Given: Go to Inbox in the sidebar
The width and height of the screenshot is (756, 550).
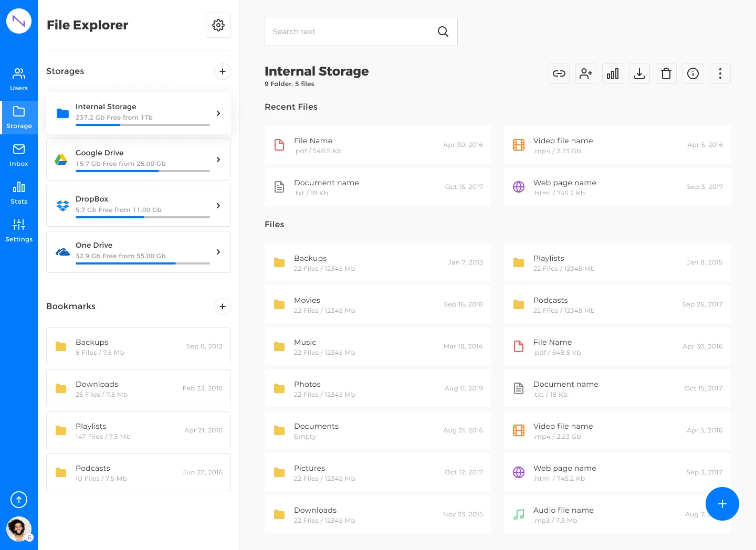Looking at the screenshot, I should point(19,155).
